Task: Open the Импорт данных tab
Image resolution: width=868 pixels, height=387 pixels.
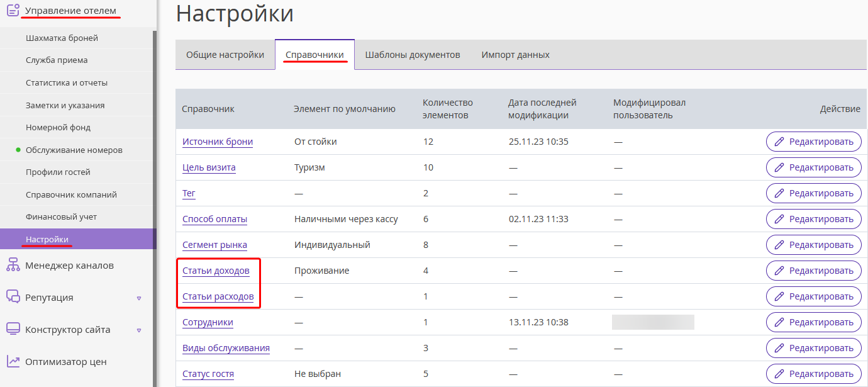Action: tap(515, 55)
